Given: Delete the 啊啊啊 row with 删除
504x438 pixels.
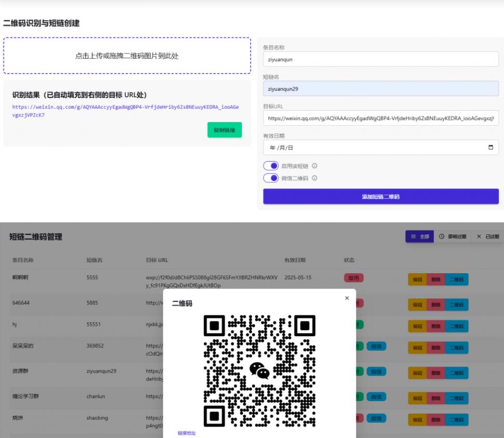Looking at the screenshot, I should pyautogui.click(x=436, y=279).
